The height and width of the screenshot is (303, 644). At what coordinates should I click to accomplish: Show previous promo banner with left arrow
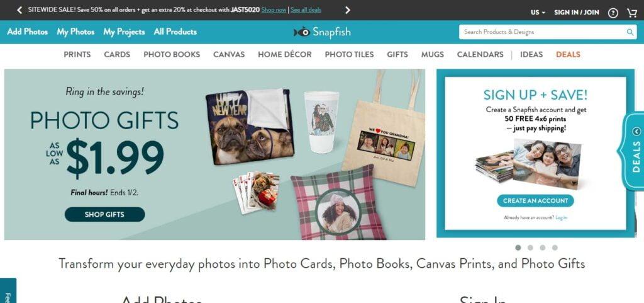click(19, 10)
